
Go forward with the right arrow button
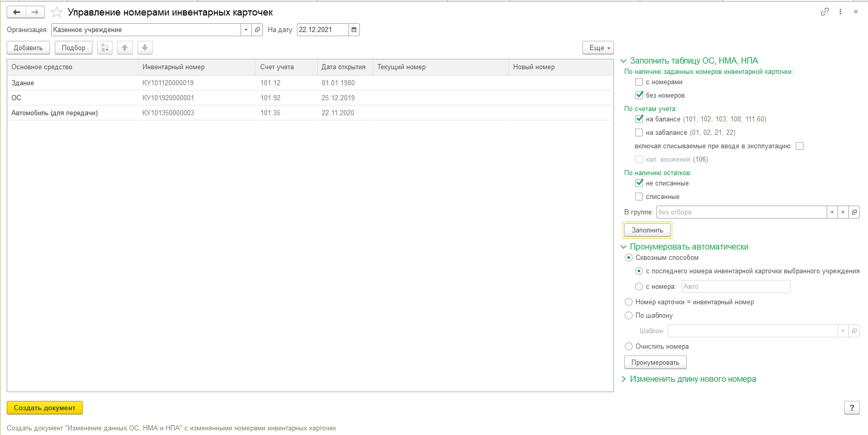35,12
